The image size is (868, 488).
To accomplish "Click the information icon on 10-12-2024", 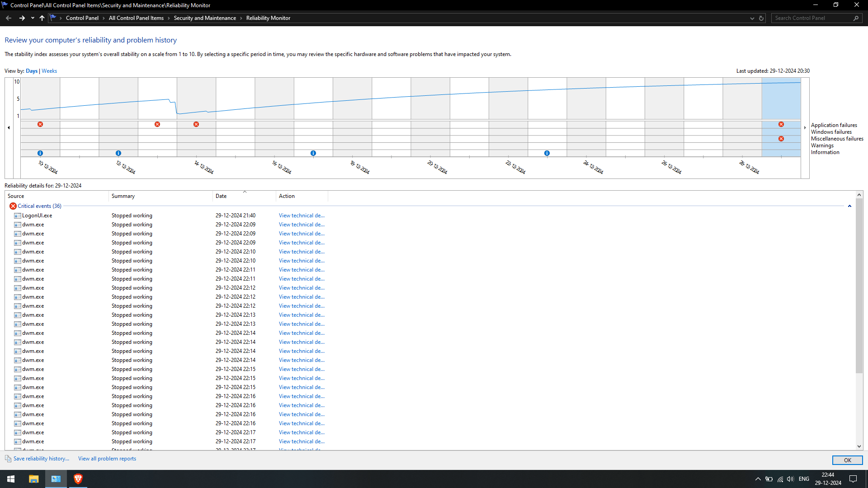I will (x=40, y=153).
